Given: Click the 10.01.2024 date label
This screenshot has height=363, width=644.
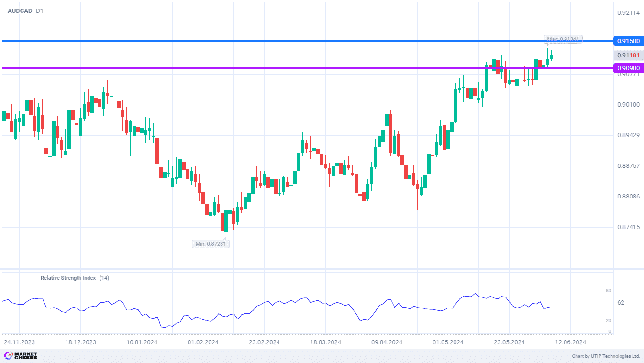Looking at the screenshot, I should pyautogui.click(x=142, y=342).
